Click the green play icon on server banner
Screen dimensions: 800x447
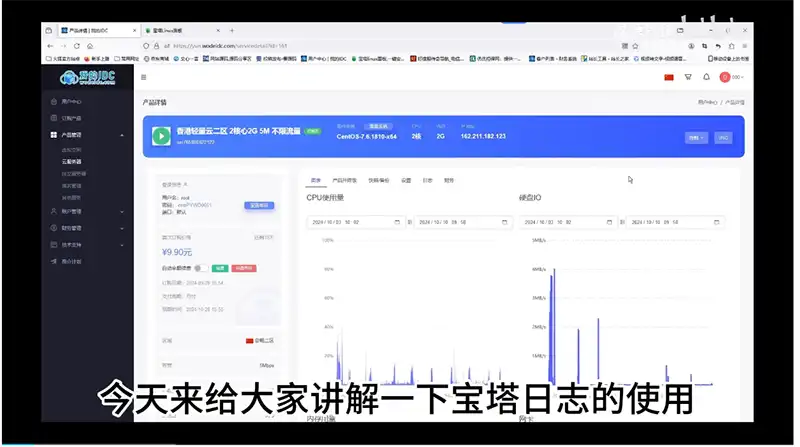click(x=160, y=135)
